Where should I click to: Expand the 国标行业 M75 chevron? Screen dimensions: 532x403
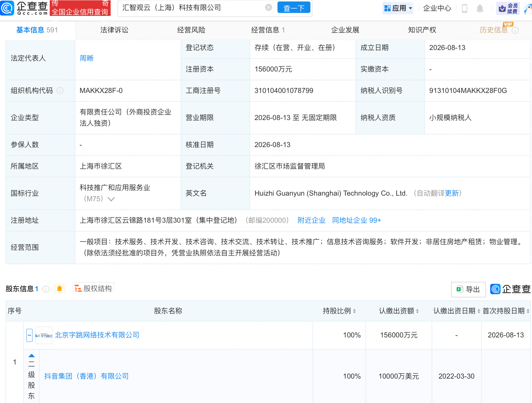click(111, 199)
